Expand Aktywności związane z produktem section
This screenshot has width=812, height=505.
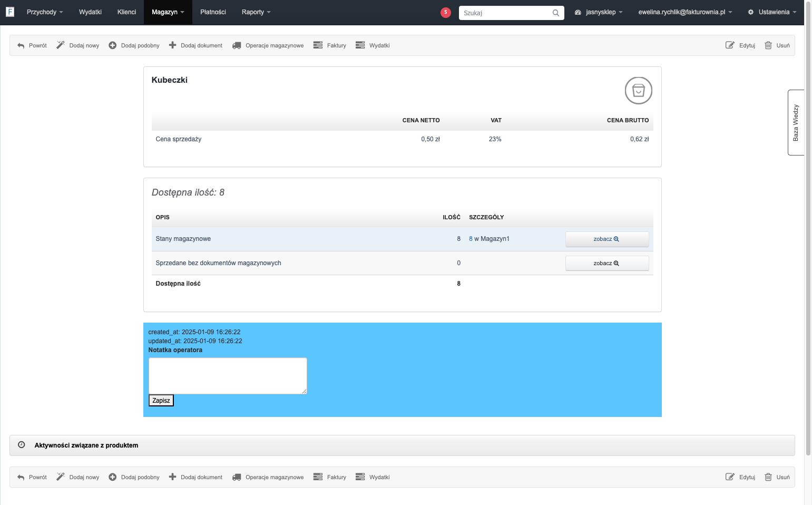[x=402, y=445]
